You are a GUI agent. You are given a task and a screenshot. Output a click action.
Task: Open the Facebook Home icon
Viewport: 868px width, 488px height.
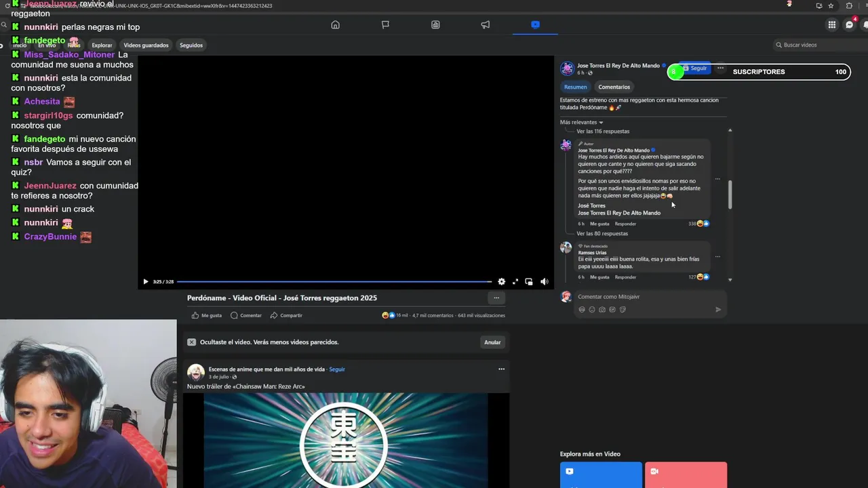point(335,25)
